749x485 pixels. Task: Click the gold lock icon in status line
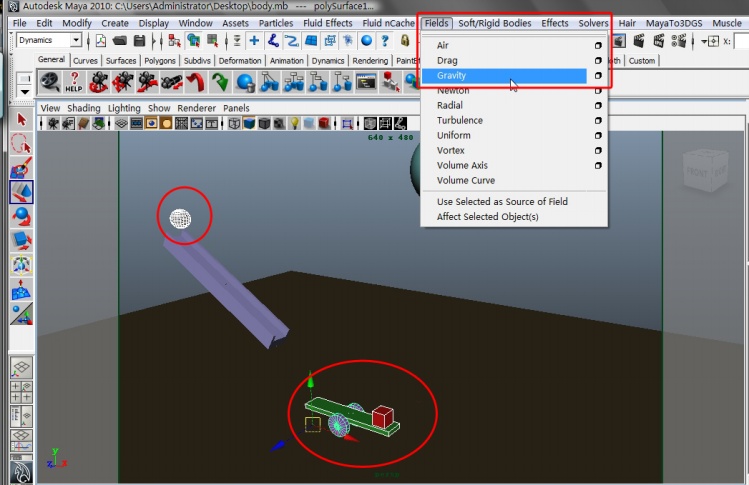(x=405, y=41)
